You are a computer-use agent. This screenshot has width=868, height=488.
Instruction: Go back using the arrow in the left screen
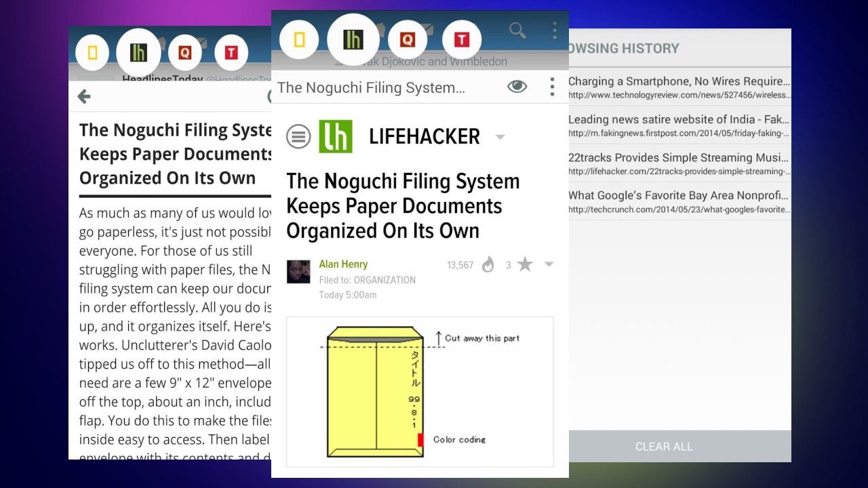coord(84,96)
